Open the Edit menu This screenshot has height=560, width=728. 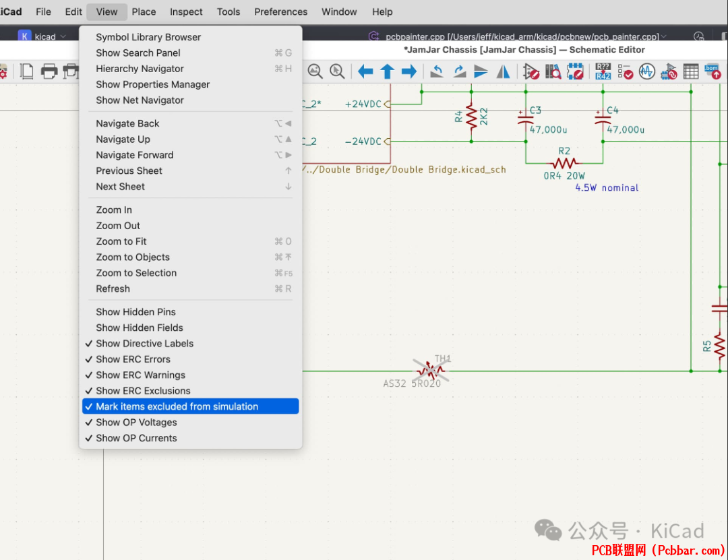[x=73, y=11]
